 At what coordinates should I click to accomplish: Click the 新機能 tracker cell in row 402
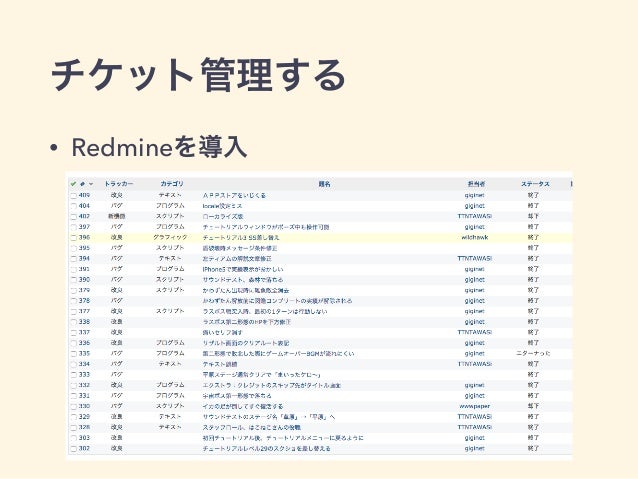click(116, 217)
